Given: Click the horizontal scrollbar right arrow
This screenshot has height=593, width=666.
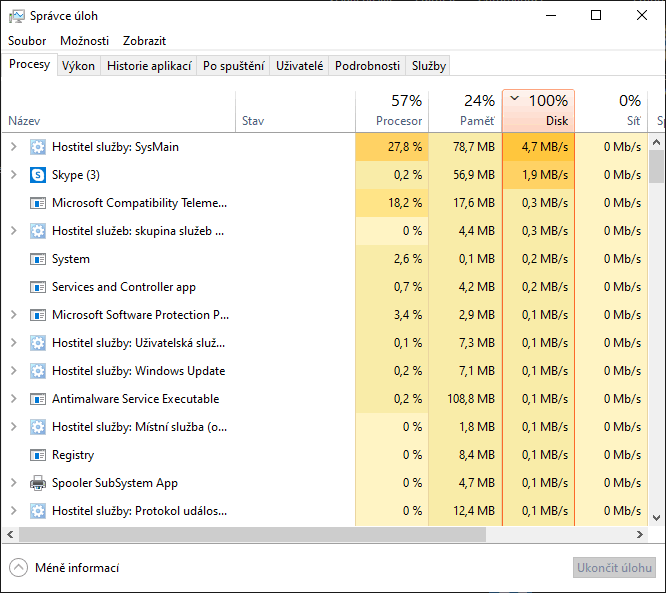Looking at the screenshot, I should (641, 535).
